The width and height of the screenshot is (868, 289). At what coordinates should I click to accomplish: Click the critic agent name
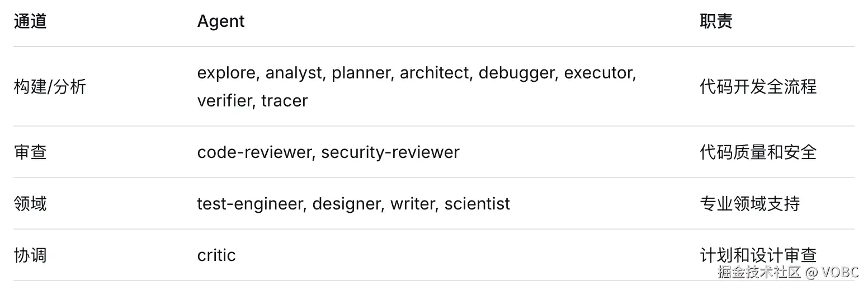[216, 255]
